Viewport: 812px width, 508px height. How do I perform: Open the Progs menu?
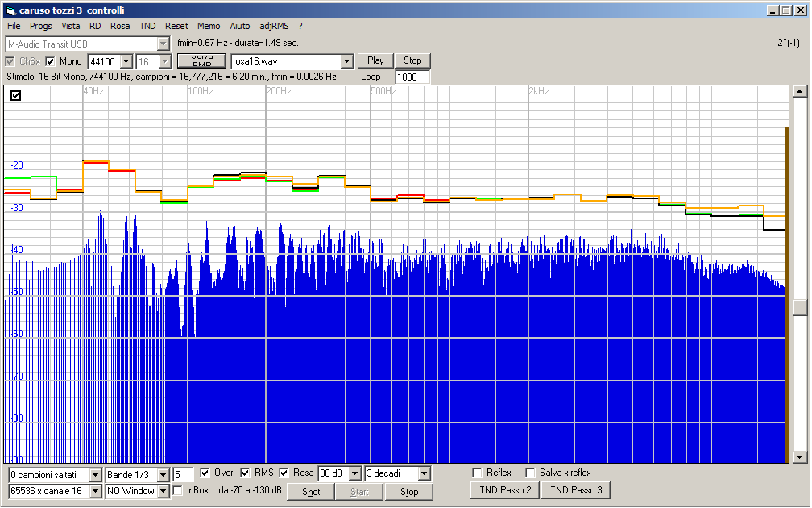click(x=40, y=26)
